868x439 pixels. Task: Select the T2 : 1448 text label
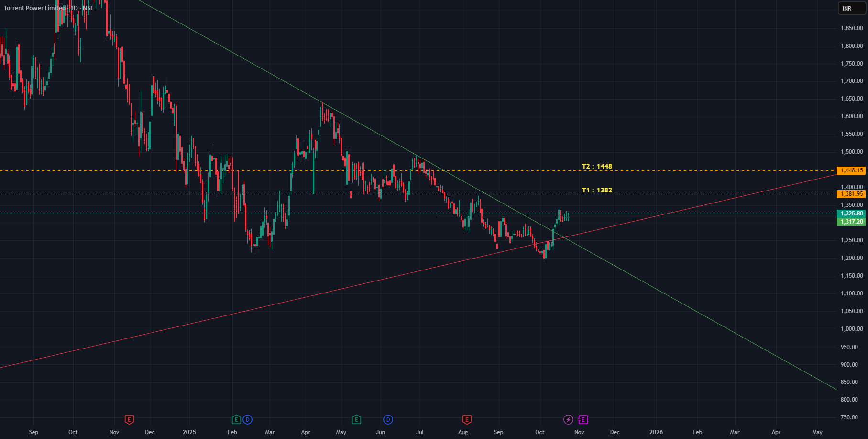[597, 166]
